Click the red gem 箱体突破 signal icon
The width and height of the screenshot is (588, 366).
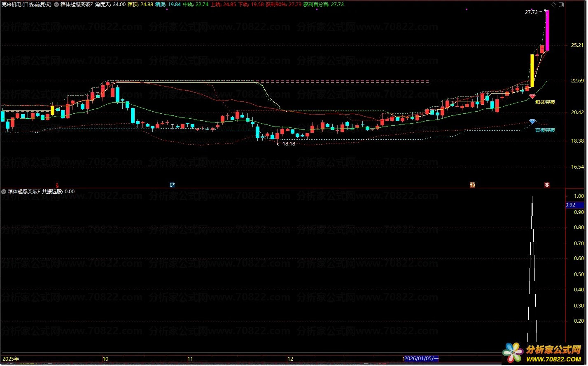tap(532, 96)
